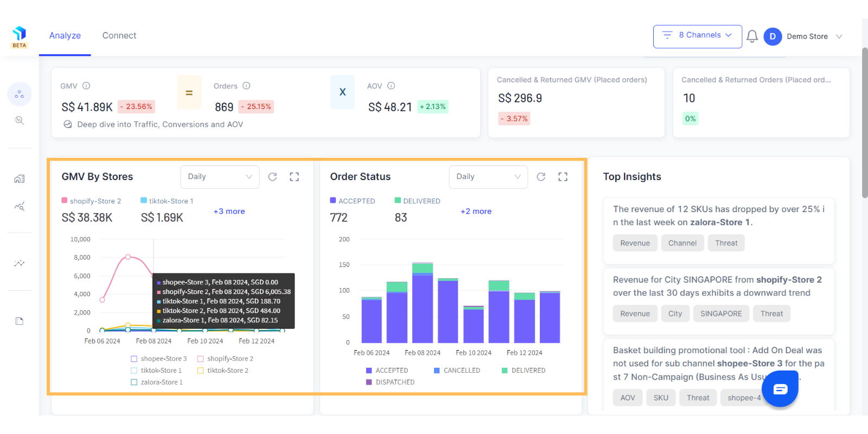The height and width of the screenshot is (434, 868).
Task: Open the building chart icon in sidebar
Action: (x=20, y=179)
